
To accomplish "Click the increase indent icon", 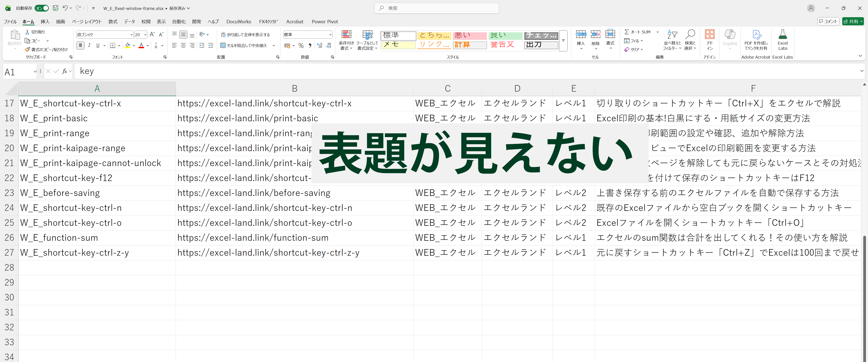I will (x=211, y=45).
